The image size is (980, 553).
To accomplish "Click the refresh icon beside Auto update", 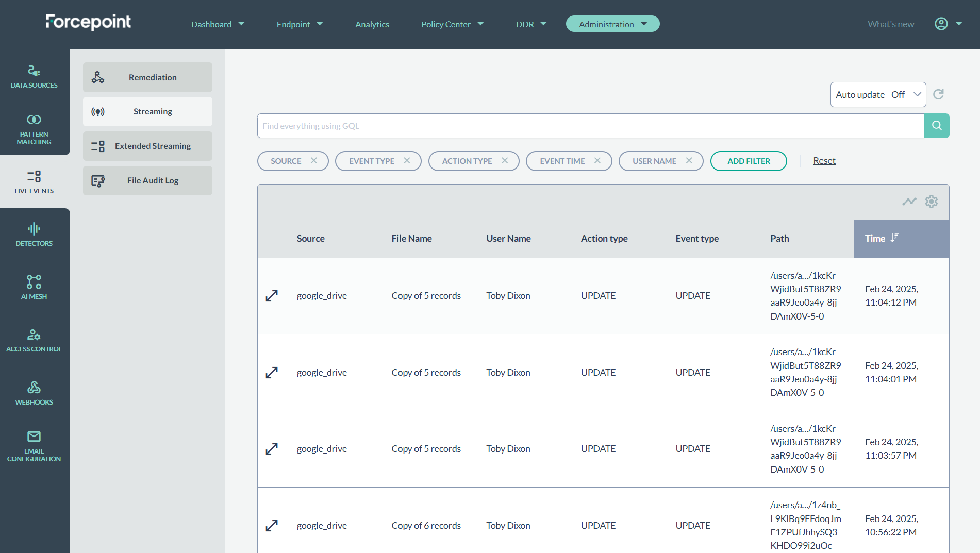I will (x=938, y=94).
